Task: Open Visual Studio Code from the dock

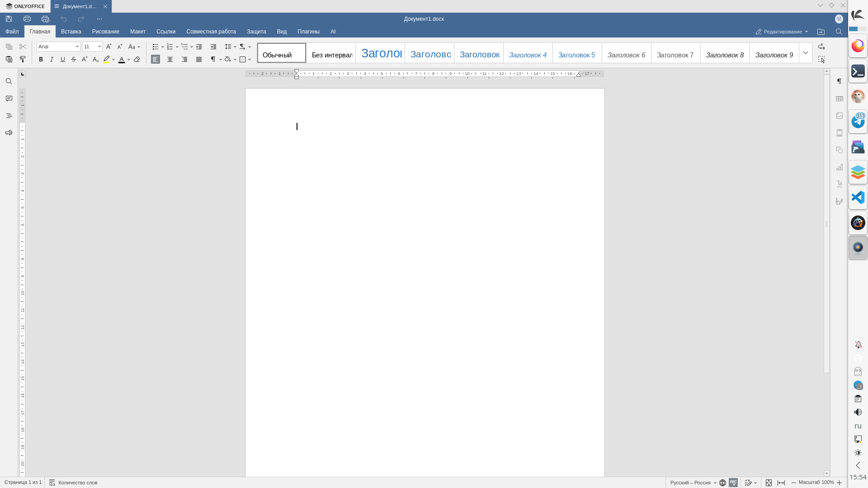Action: pyautogui.click(x=858, y=197)
